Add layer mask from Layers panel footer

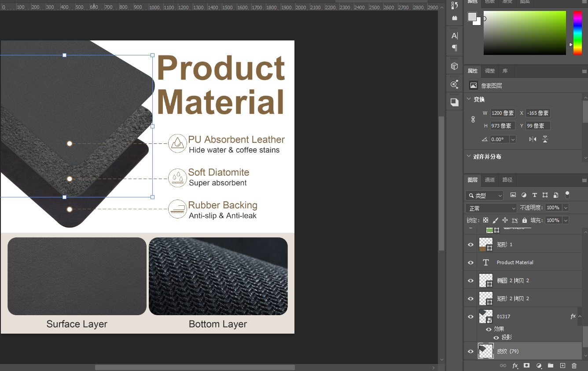526,366
